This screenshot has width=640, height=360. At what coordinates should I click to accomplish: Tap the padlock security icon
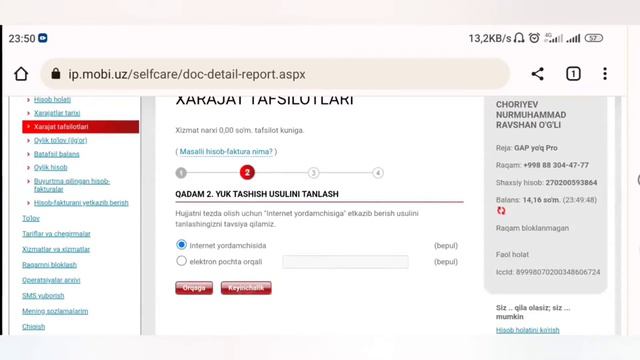56,74
